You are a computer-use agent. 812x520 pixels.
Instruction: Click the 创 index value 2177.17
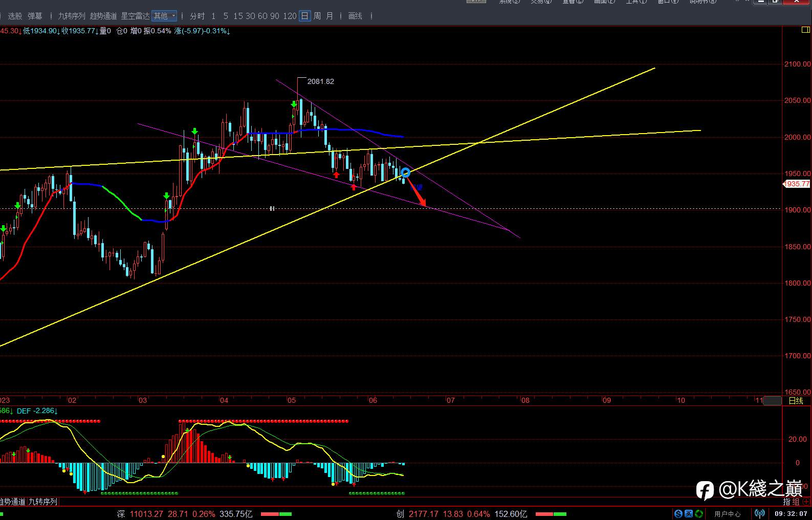[424, 514]
